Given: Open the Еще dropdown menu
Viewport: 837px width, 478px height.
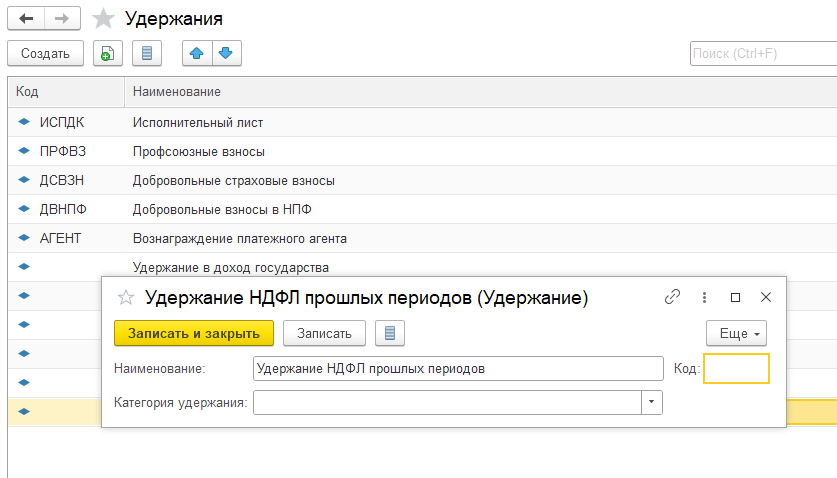Looking at the screenshot, I should (737, 333).
